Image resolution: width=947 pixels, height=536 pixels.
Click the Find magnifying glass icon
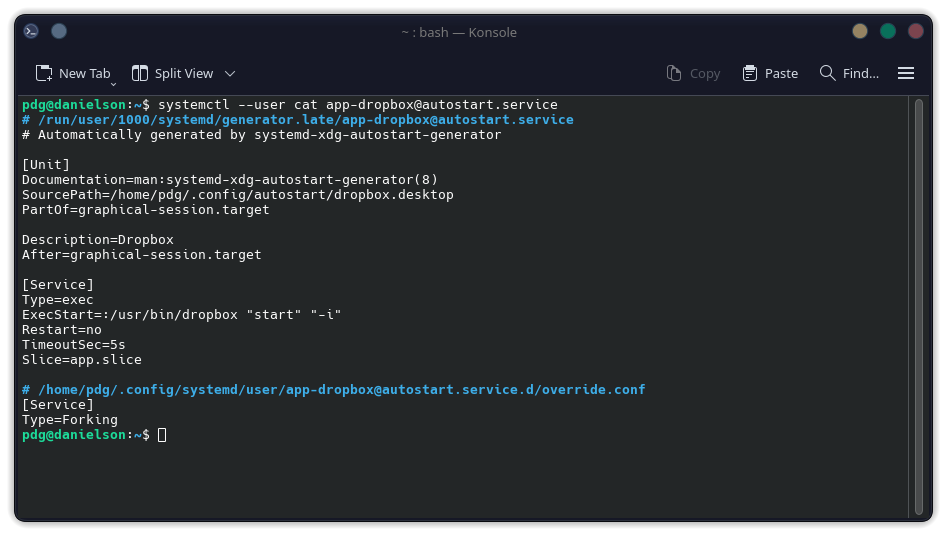827,73
